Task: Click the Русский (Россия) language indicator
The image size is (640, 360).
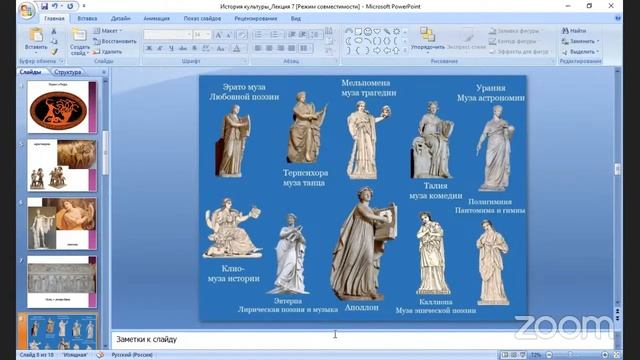Action: click(132, 355)
